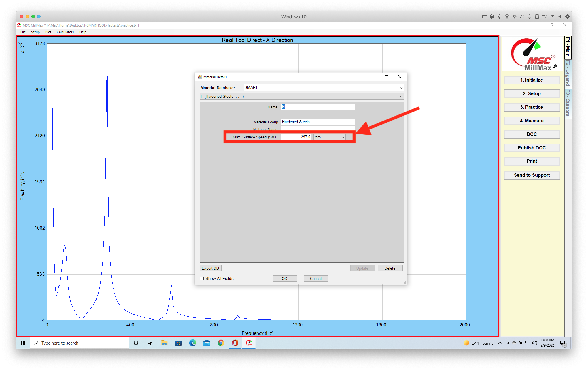The image size is (588, 370).
Task: Click the Send to Support button
Action: click(532, 175)
